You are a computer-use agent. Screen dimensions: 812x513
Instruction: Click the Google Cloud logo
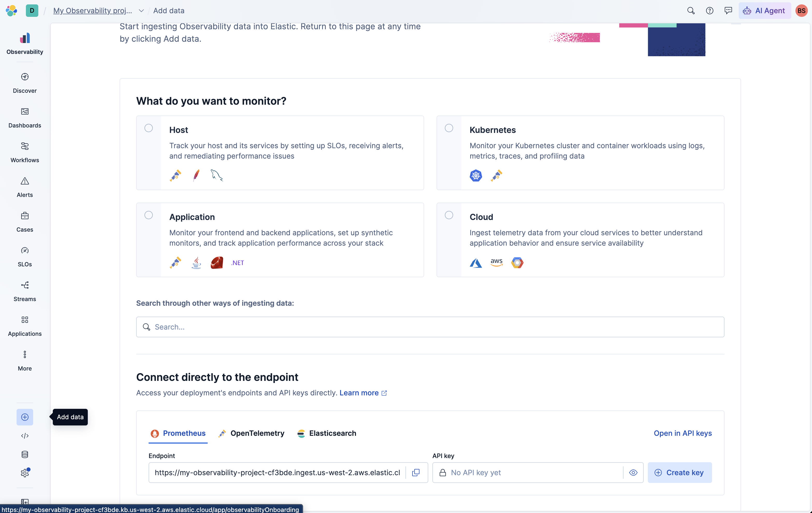point(517,262)
